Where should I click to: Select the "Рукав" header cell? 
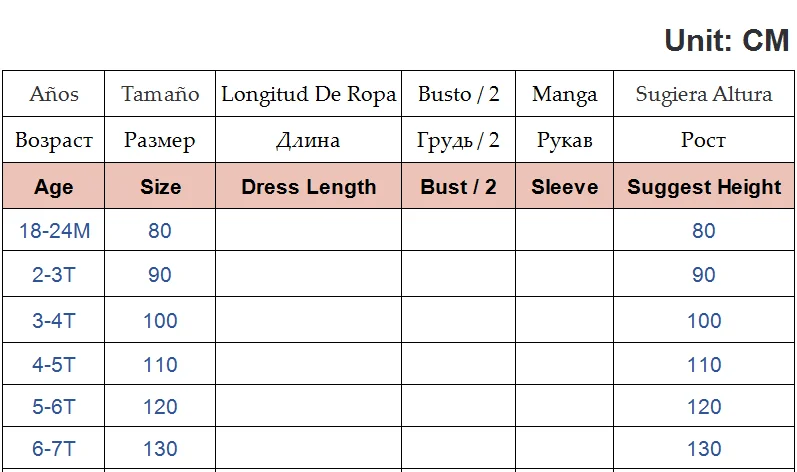[564, 140]
